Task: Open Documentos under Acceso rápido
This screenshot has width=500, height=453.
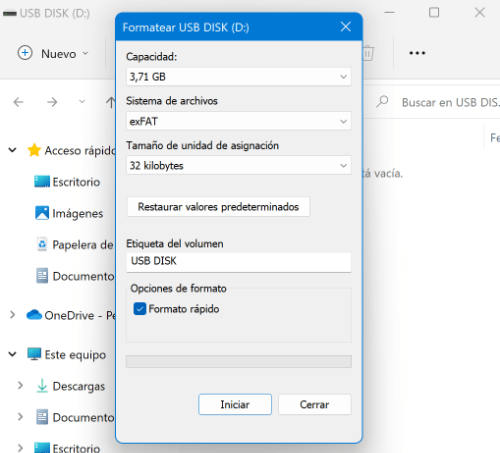Action: [x=75, y=276]
